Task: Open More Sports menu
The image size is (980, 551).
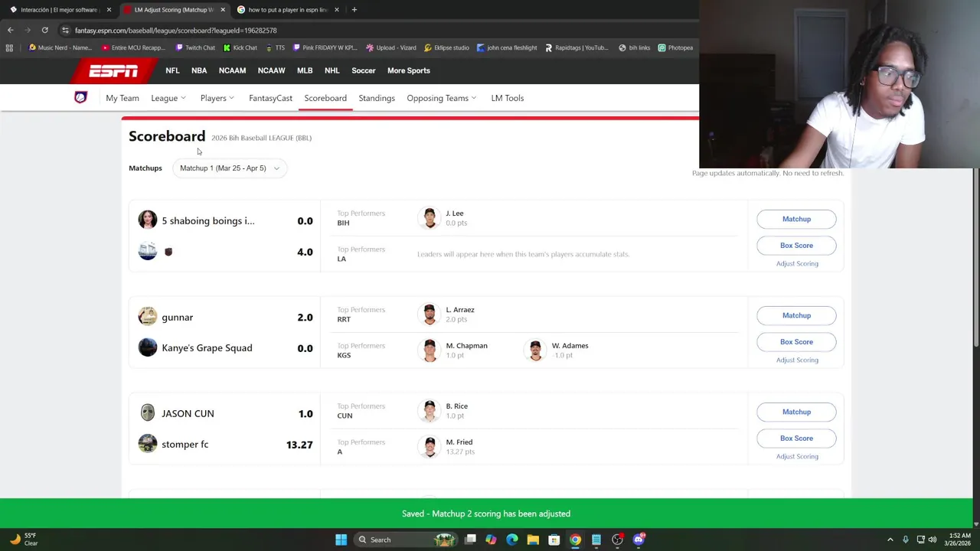Action: coord(408,70)
